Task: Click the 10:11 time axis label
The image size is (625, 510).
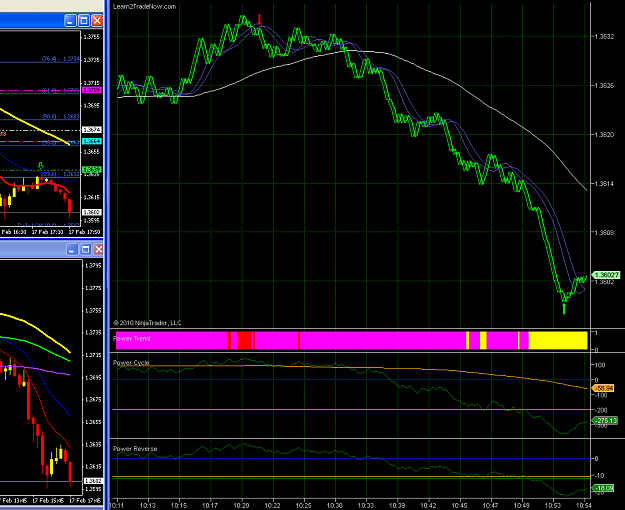Action: (117, 506)
